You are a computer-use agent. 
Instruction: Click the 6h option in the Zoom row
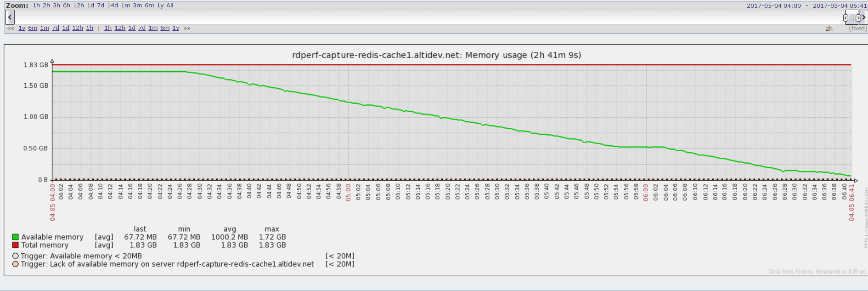(67, 6)
